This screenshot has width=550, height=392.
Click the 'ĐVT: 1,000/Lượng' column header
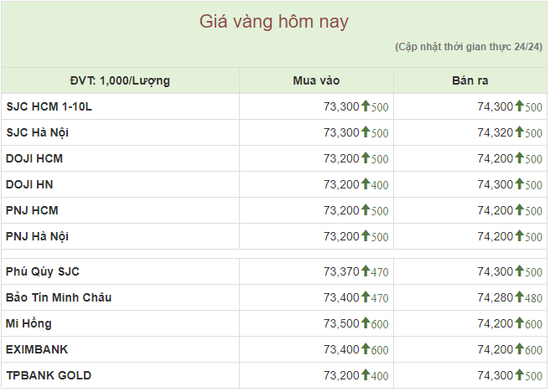120,81
